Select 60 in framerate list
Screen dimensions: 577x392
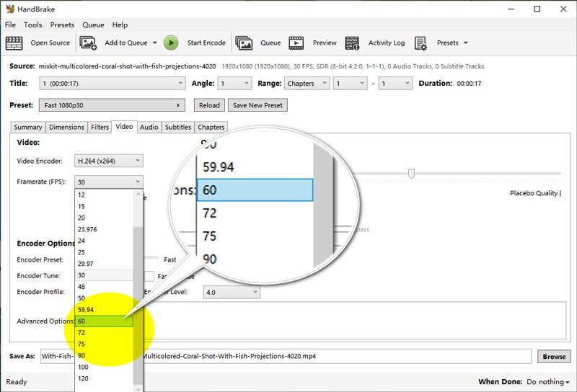[104, 321]
